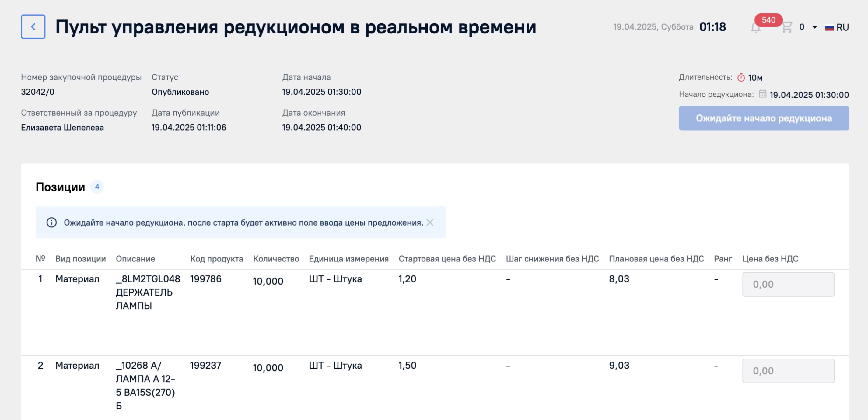Click procedure number 32042/0
The height and width of the screenshot is (420, 868).
pos(38,92)
